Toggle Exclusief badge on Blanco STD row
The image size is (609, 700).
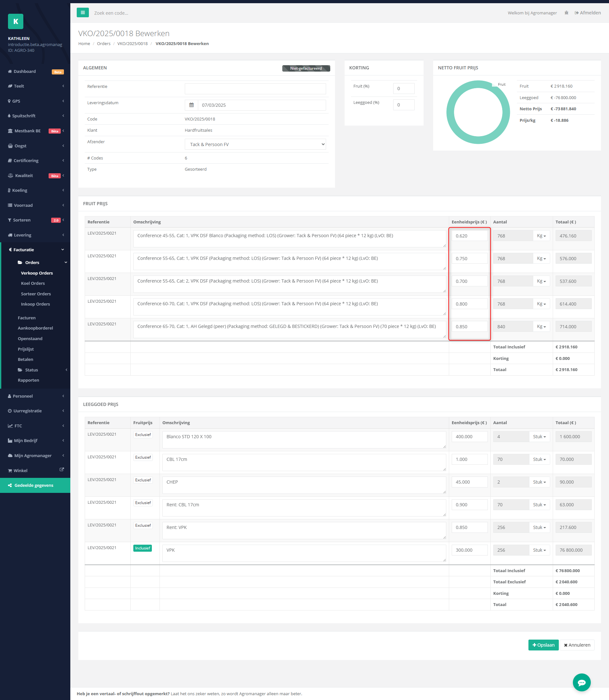tap(143, 435)
